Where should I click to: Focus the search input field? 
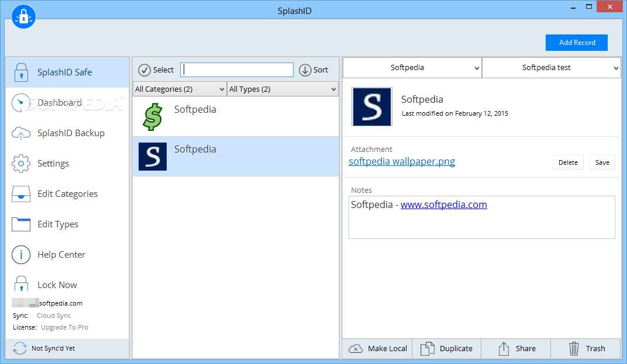click(x=237, y=70)
